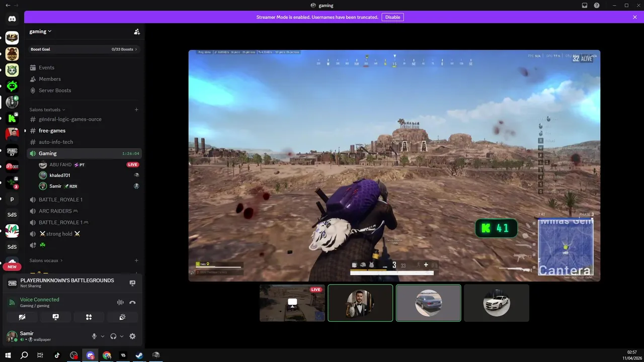
Task: Toggle camera off icon in voice panel
Action: click(x=22, y=317)
